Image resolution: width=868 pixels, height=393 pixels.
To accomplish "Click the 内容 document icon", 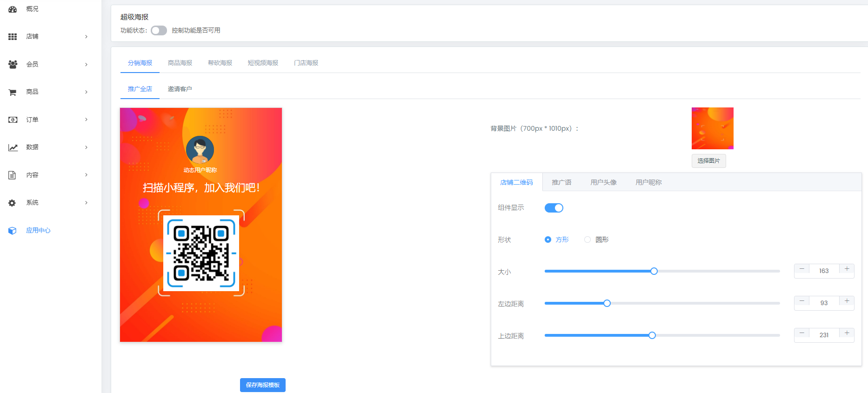I will [13, 175].
